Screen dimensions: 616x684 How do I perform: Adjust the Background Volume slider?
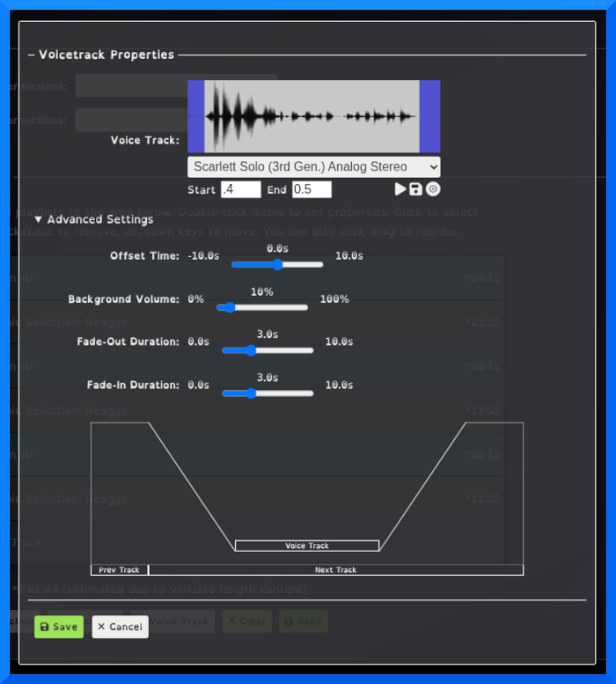(227, 307)
